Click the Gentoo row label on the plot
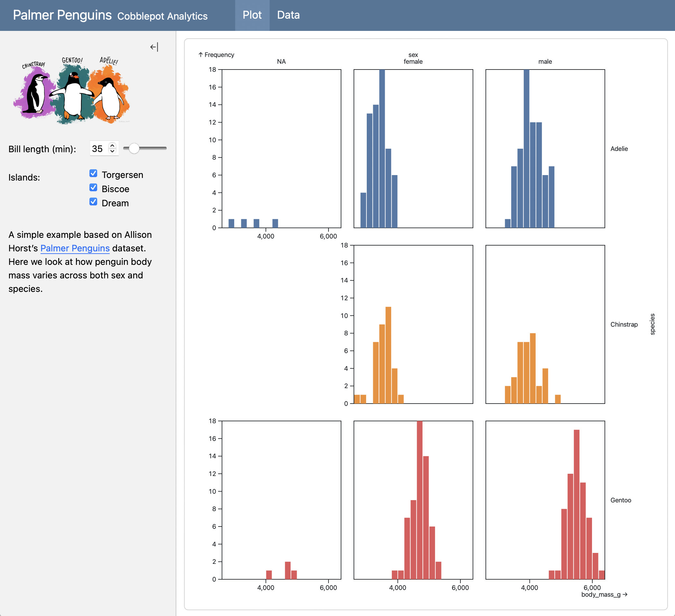The width and height of the screenshot is (675, 616). click(620, 500)
